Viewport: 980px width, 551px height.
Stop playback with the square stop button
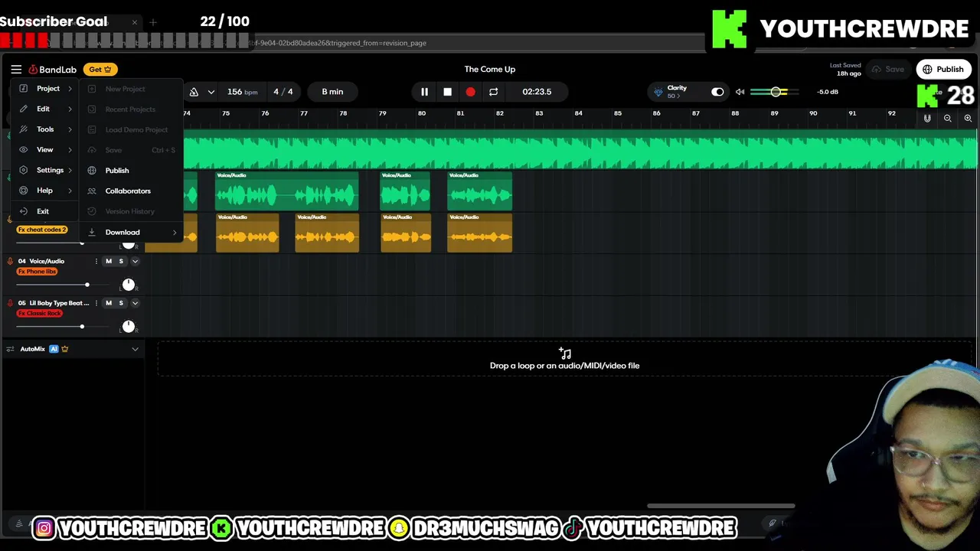click(x=447, y=92)
